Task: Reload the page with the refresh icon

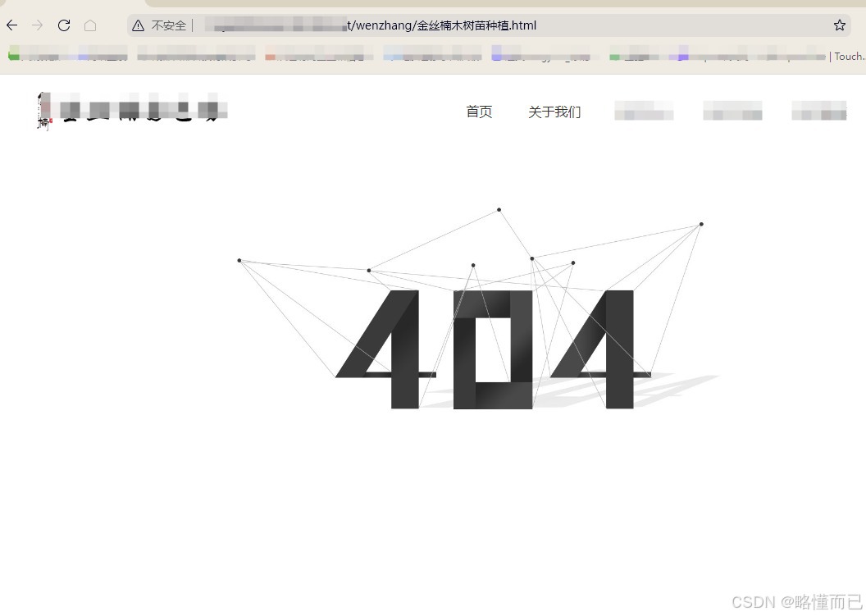Action: (x=64, y=25)
